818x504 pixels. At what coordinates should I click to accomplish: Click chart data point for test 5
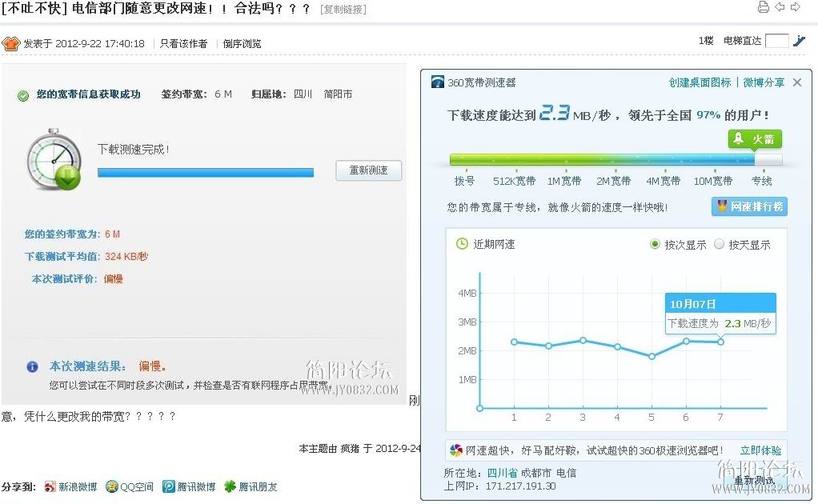click(652, 357)
